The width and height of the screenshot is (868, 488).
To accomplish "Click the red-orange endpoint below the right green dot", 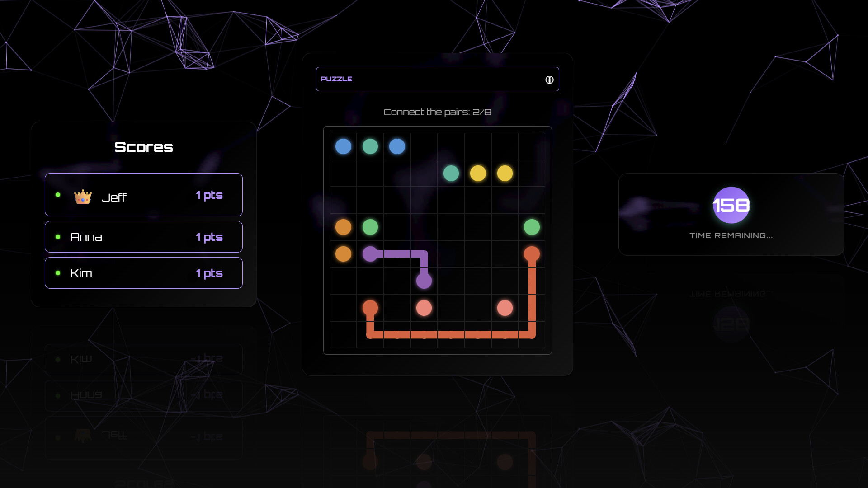I will (532, 254).
